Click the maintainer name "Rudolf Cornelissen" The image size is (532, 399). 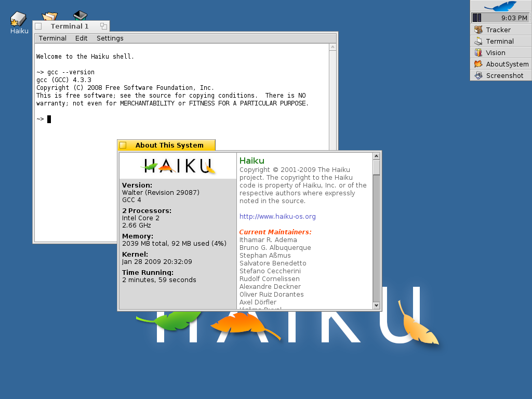tap(270, 279)
